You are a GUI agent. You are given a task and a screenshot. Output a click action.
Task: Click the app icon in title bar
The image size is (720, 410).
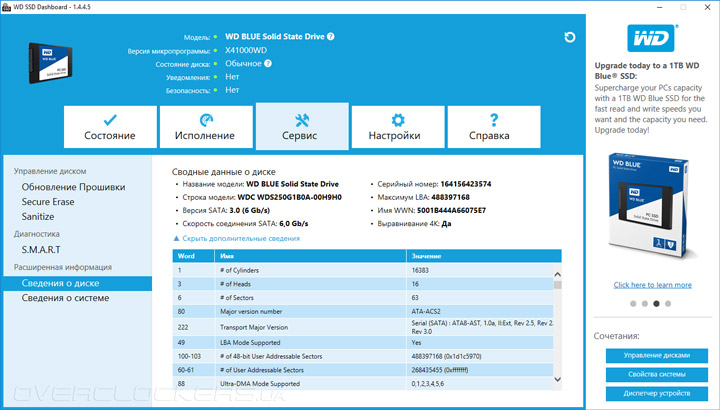6,7
